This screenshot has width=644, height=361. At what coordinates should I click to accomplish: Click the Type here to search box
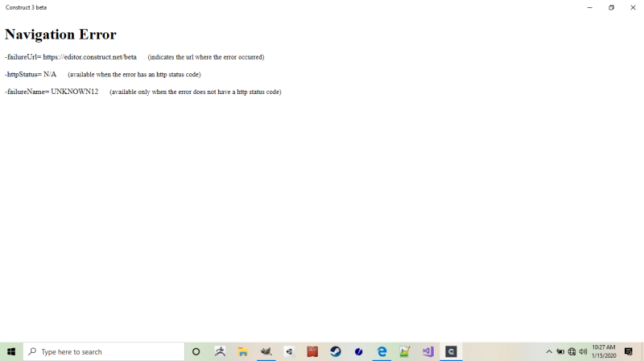[104, 351]
